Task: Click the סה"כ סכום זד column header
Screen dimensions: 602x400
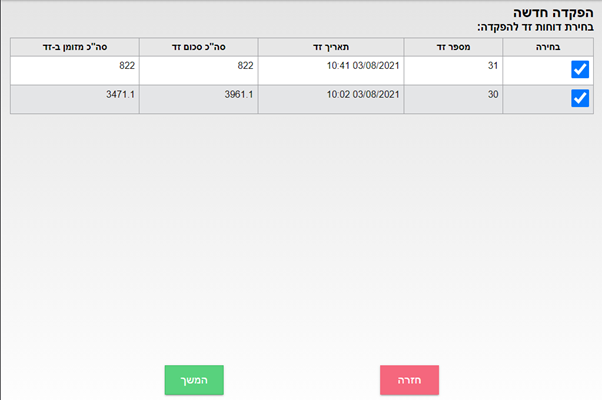Action: pos(198,46)
